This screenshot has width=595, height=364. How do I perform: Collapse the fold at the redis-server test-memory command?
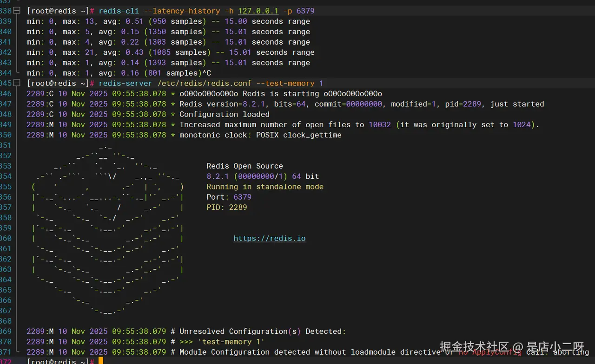tap(17, 83)
